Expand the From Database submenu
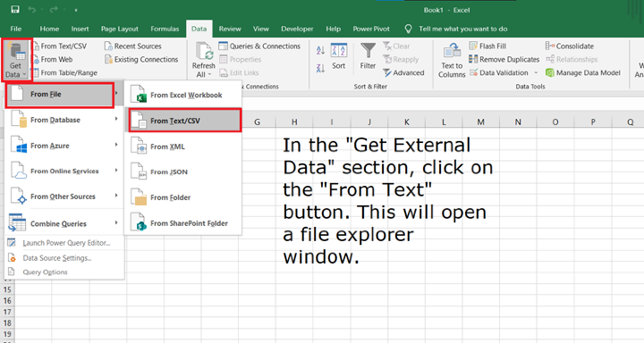This screenshot has height=343, width=644. [64, 120]
